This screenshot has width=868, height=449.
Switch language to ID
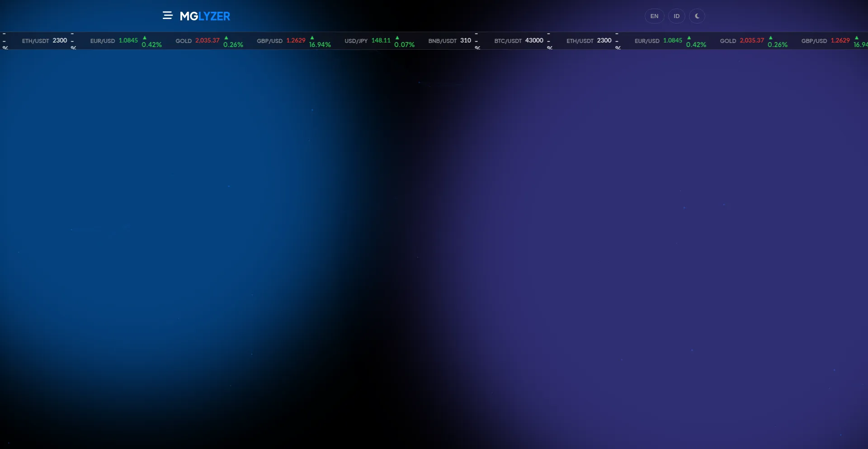point(676,16)
